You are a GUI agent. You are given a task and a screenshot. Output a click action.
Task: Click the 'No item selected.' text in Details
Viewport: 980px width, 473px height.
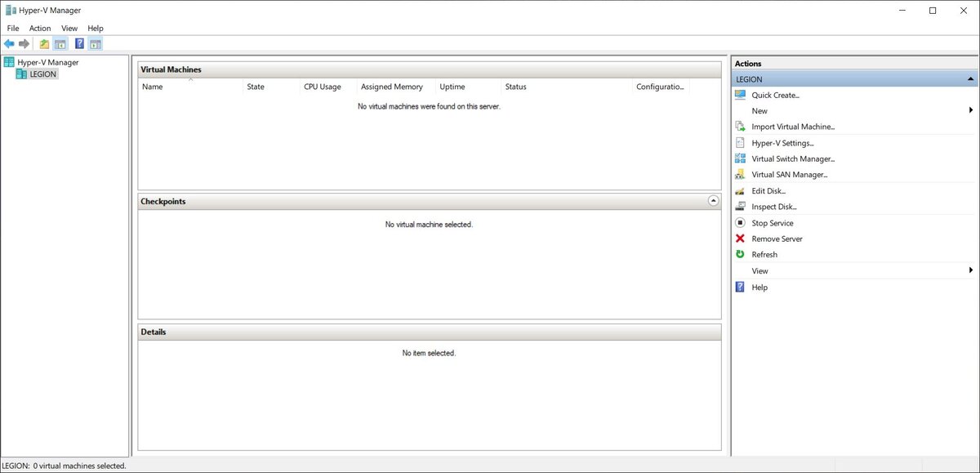429,353
